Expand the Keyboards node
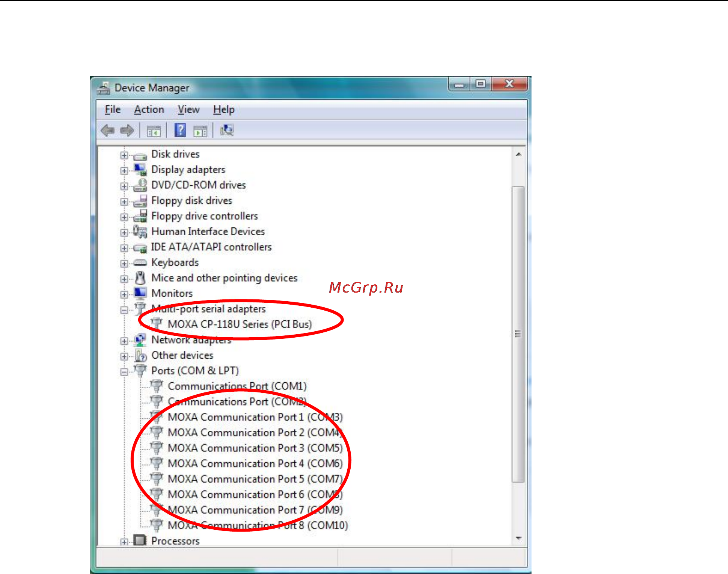The width and height of the screenshot is (728, 574). [124, 263]
